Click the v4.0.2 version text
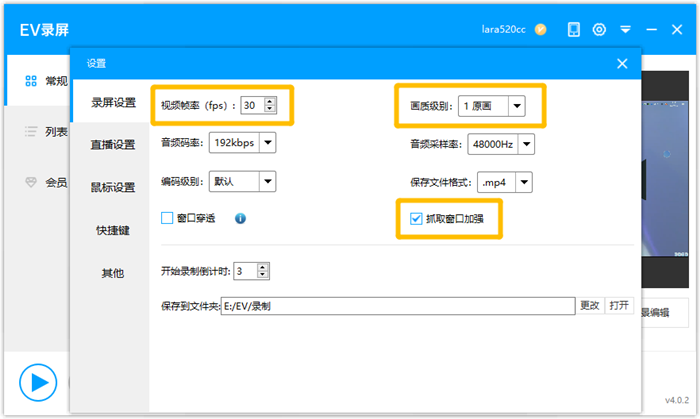 click(677, 400)
